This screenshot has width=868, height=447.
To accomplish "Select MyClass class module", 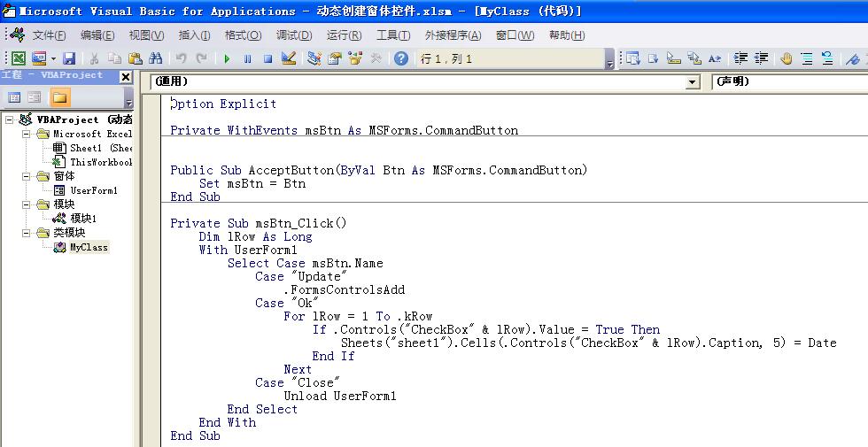I will [x=89, y=247].
